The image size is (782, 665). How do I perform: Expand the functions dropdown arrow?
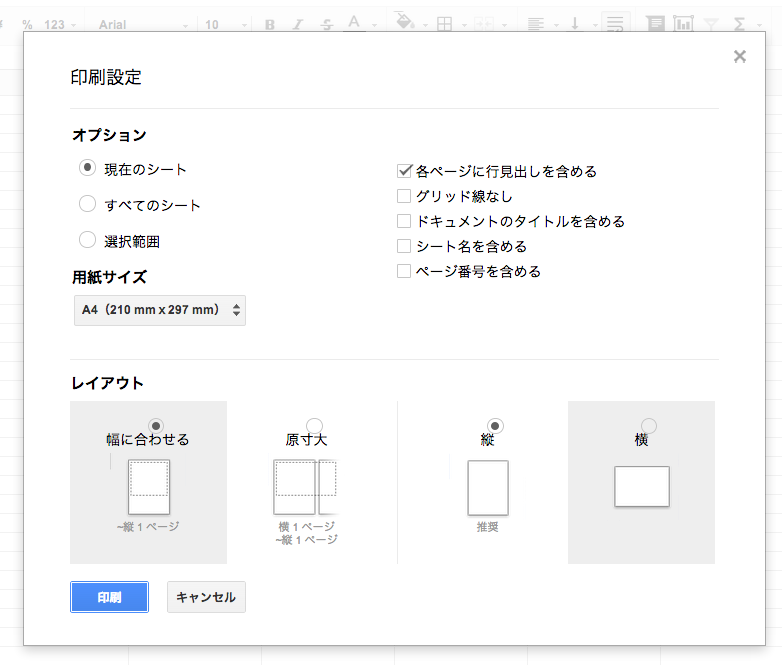[759, 25]
